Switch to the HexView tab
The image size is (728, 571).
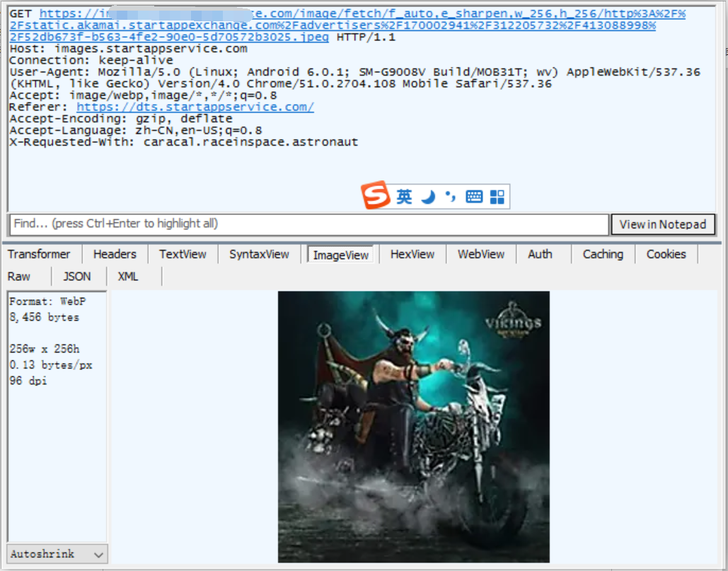point(412,255)
